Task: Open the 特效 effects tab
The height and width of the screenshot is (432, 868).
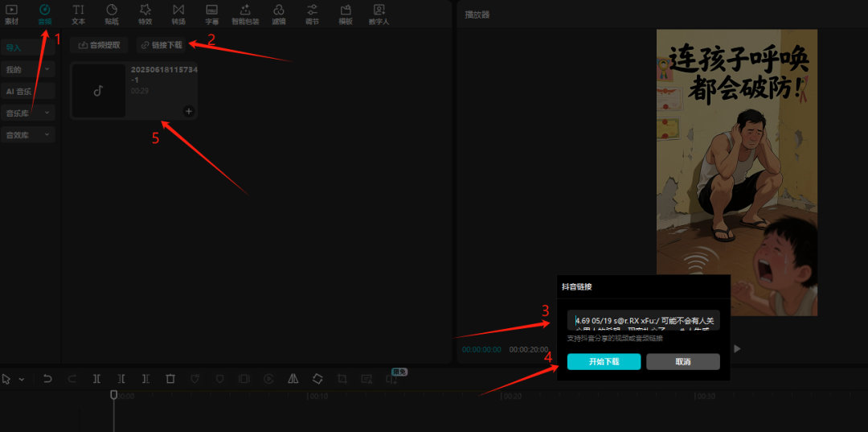Action: click(145, 14)
